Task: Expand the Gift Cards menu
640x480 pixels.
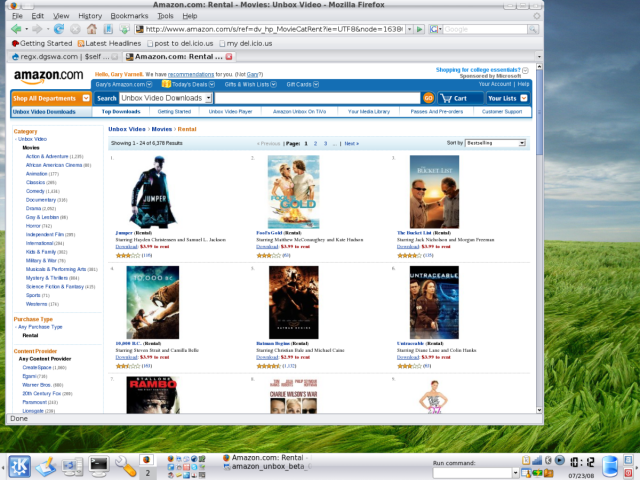Action: pos(316,84)
